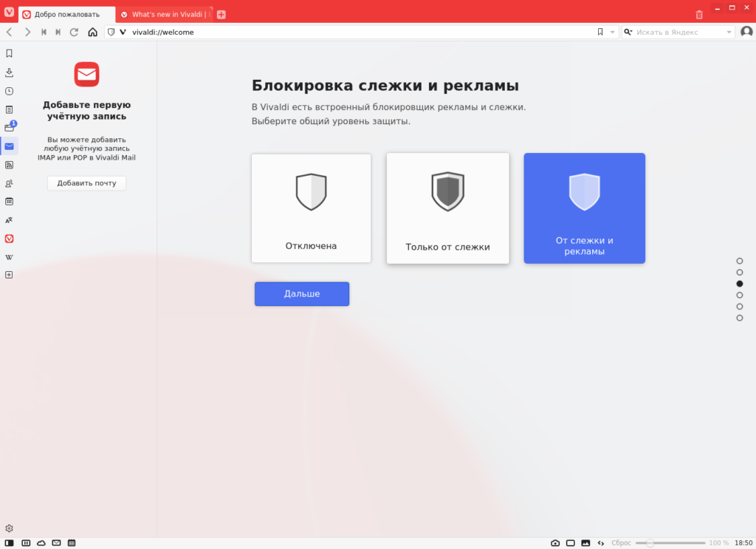The image size is (756, 549).
Task: Open the Wikipedia web panel
Action: (x=9, y=257)
